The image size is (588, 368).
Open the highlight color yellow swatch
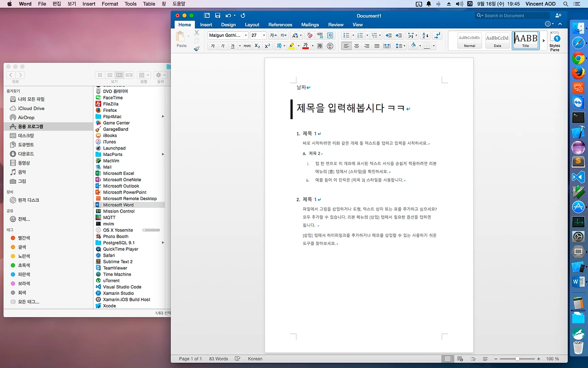[292, 46]
